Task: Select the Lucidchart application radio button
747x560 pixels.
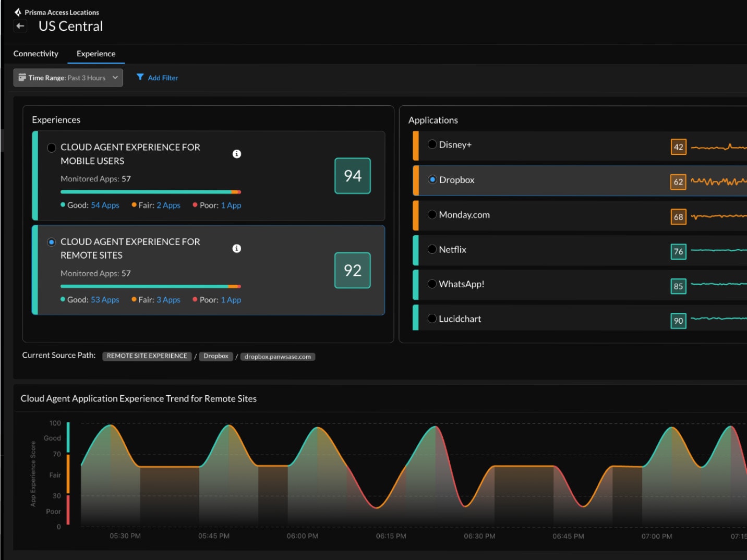Action: tap(432, 319)
